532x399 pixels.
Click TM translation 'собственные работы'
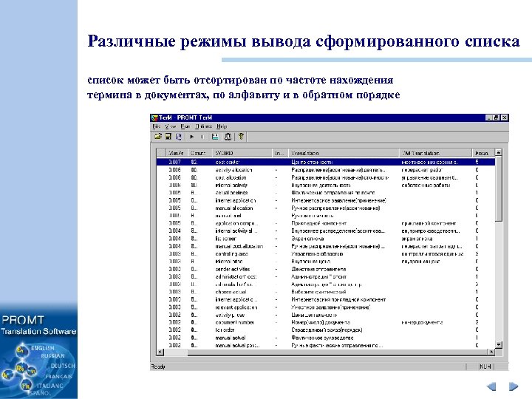(426, 185)
